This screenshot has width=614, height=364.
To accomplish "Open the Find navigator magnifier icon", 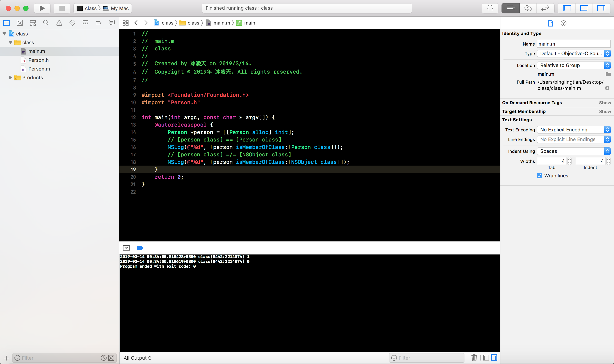I will point(46,23).
